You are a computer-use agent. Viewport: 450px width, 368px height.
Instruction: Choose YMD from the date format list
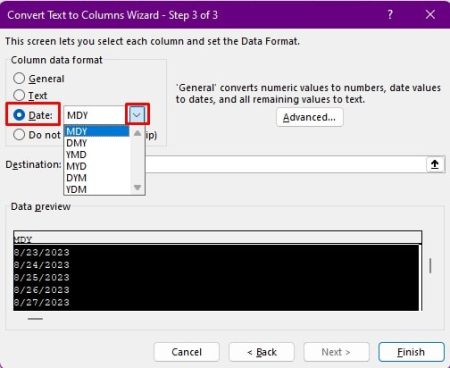click(77, 155)
